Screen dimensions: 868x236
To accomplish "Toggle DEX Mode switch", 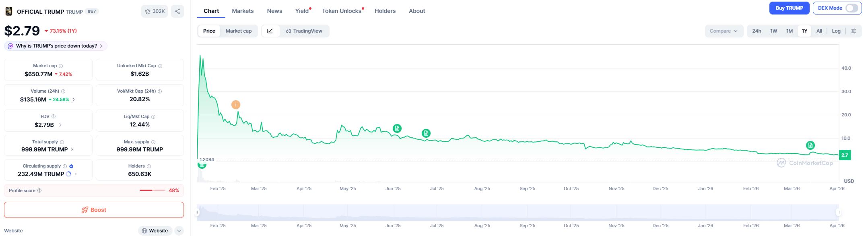I will 851,8.
